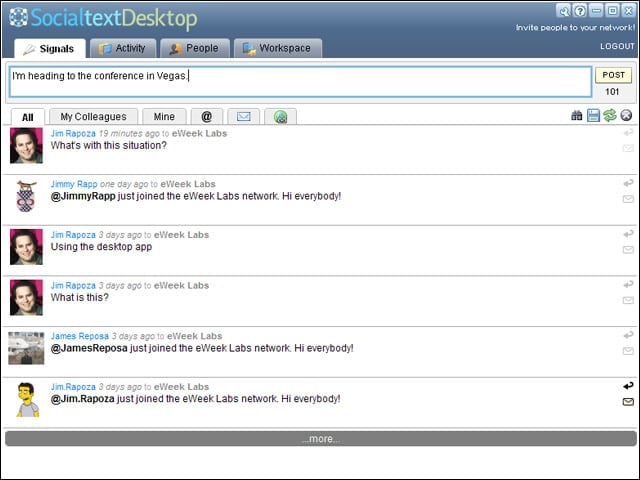Private message icon on James Reposa's signal

coord(628,351)
